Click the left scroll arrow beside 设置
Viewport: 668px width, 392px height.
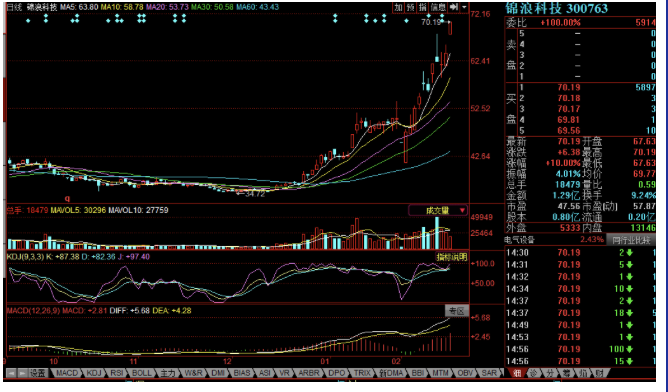click(12, 373)
